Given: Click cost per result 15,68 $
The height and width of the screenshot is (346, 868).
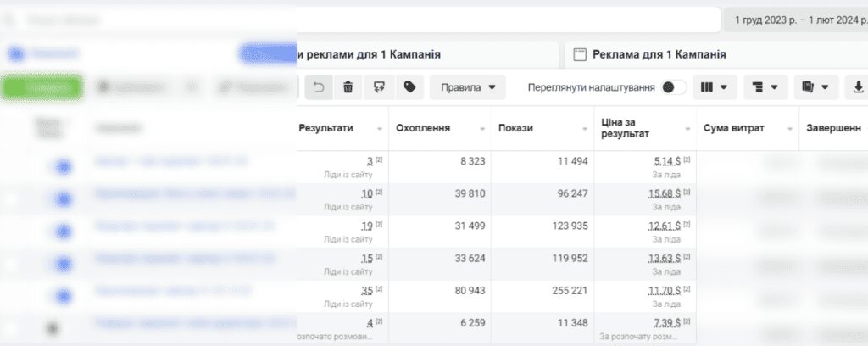Looking at the screenshot, I should 665,193.
